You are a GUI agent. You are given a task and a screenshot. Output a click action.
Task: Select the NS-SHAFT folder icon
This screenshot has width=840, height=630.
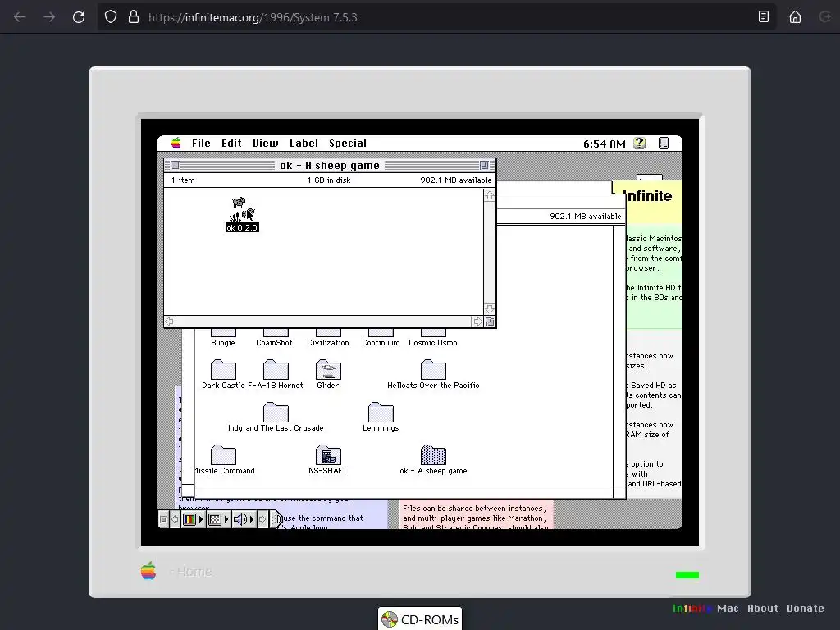328,455
